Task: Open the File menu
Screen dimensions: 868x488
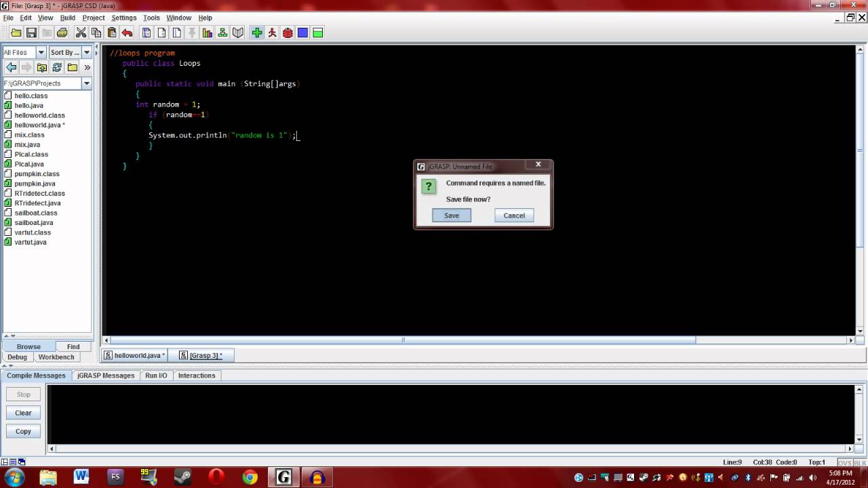Action: point(8,18)
